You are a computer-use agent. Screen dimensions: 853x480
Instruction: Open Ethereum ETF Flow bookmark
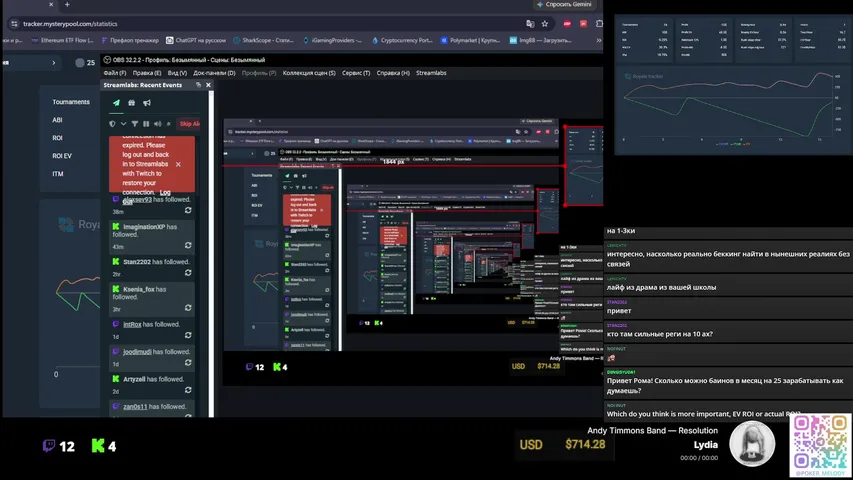63,40
